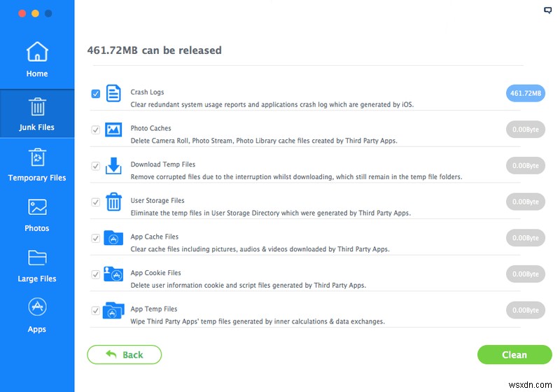
Task: Toggle the App Temp Files checkbox
Action: (x=95, y=310)
